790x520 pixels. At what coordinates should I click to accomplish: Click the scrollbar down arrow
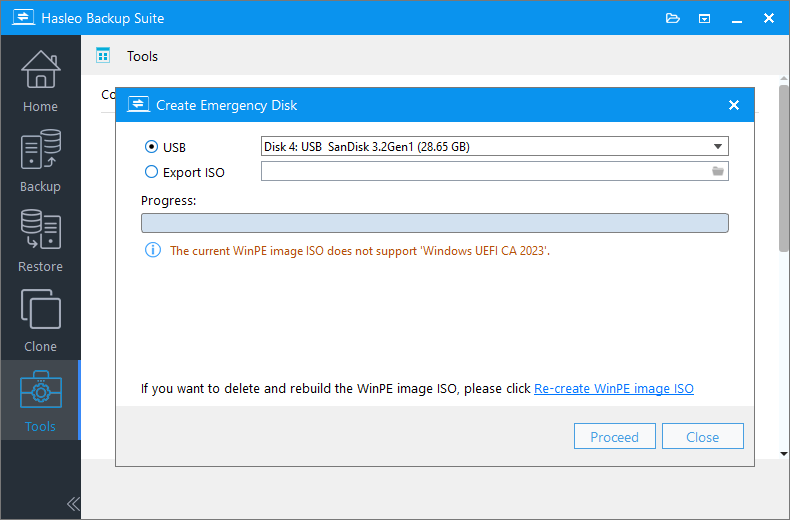pos(784,453)
